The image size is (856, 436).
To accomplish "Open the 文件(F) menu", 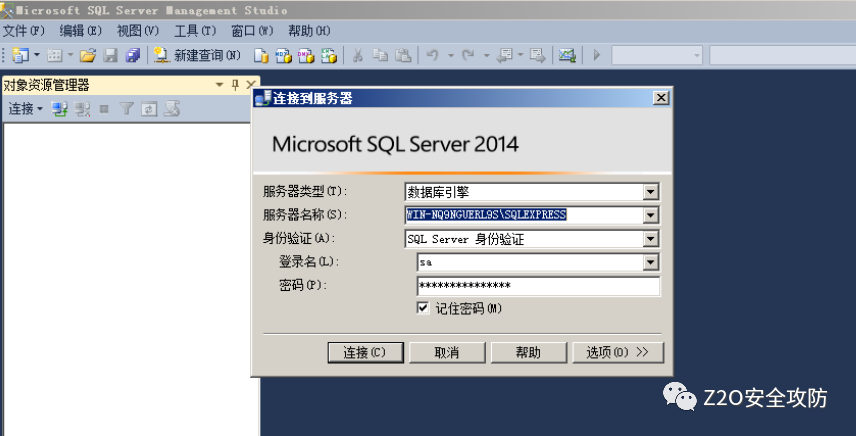I will pos(23,31).
